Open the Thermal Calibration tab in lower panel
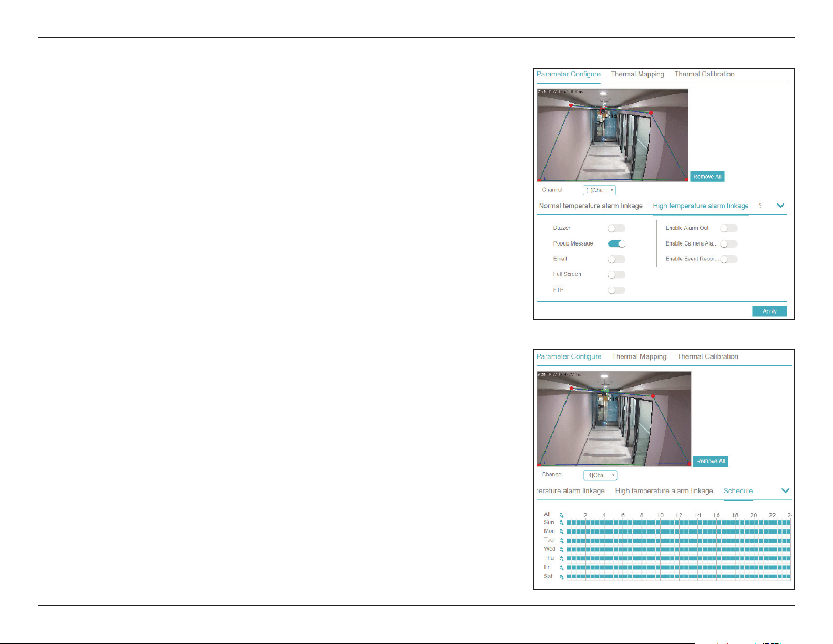 click(x=708, y=356)
